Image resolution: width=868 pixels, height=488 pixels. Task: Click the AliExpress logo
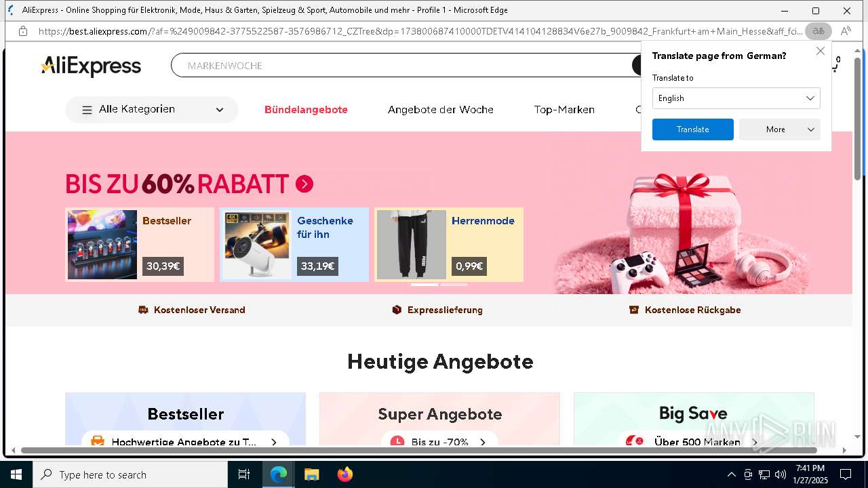click(x=91, y=66)
